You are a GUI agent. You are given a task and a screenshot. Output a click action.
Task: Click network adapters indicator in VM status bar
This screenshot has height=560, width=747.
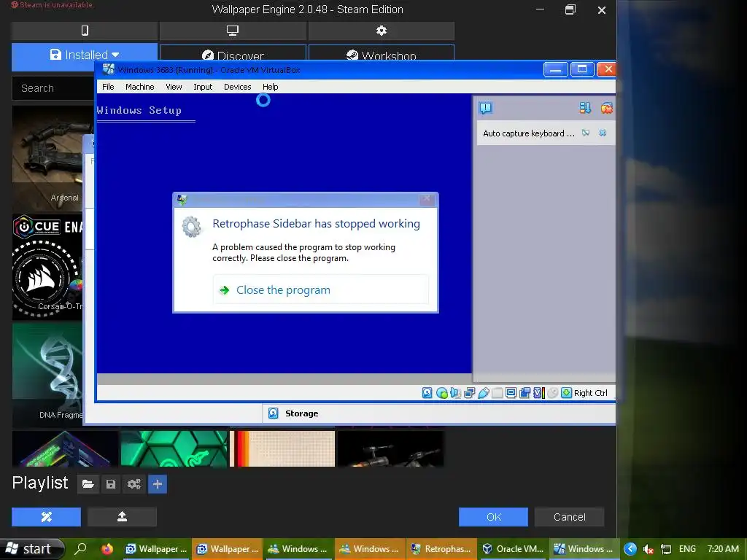click(469, 393)
